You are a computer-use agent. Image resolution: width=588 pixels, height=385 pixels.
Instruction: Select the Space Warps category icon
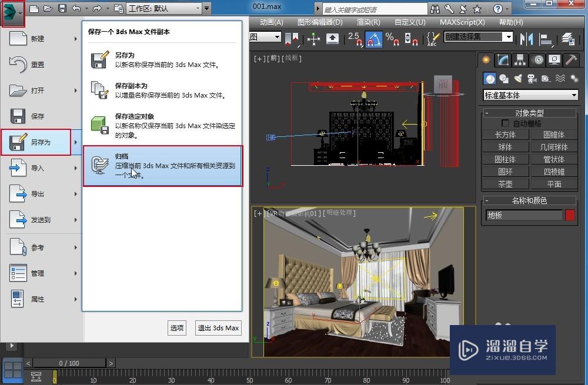point(560,79)
